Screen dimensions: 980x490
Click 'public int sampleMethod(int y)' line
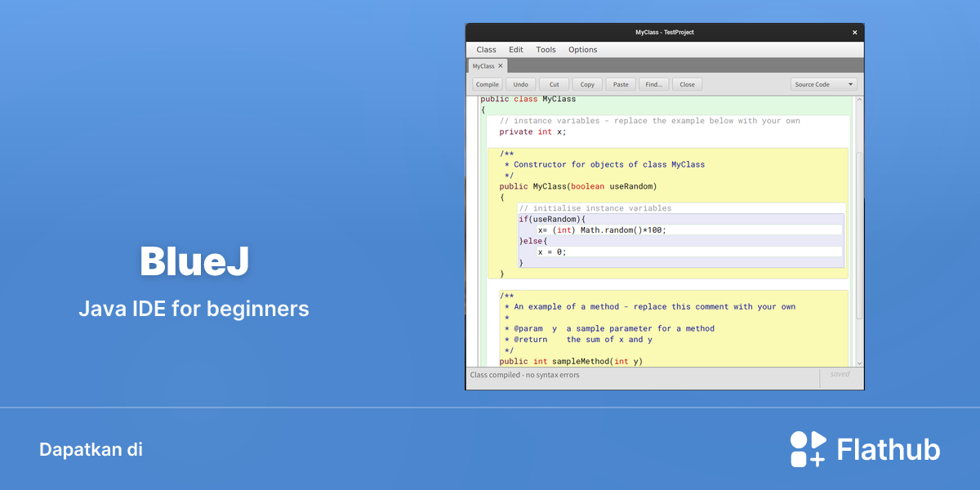tap(571, 361)
